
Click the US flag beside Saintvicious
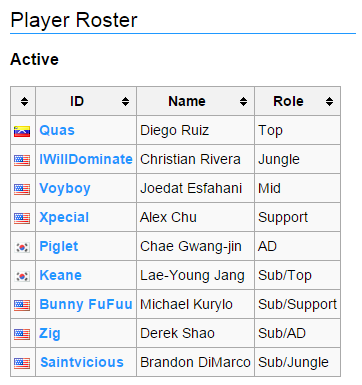(22, 363)
